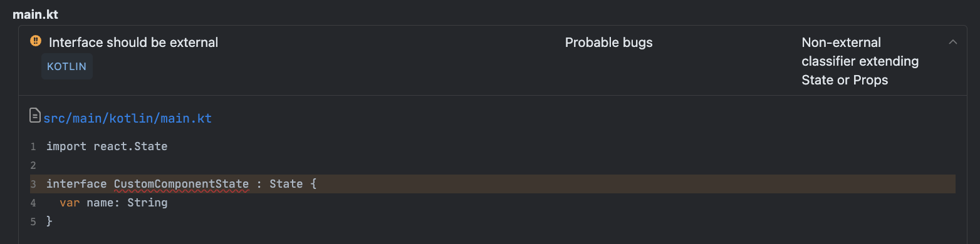Click the 'interface' keyword on line 3

[76, 184]
